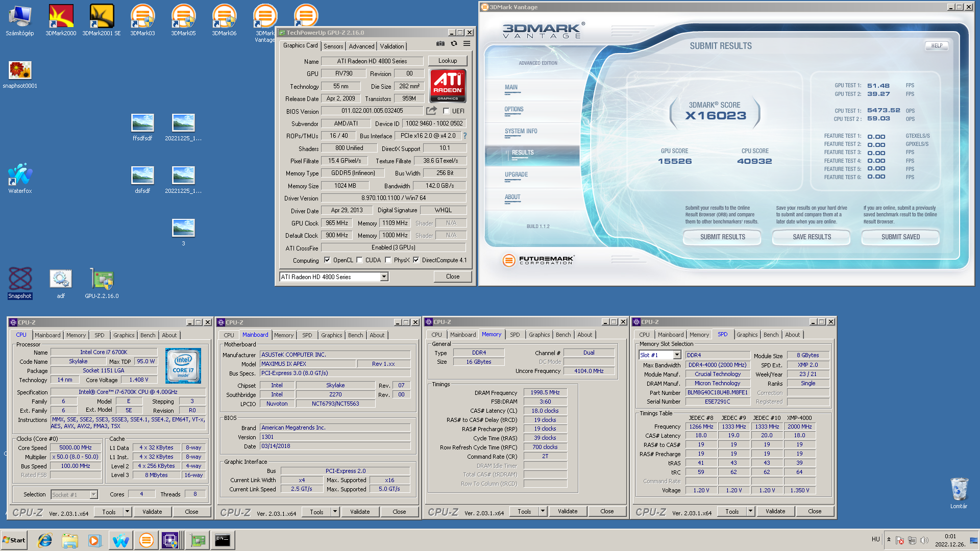Open the GPU-Z.2.16.0 desktop icon
Viewport: 980px width, 551px height.
(102, 283)
